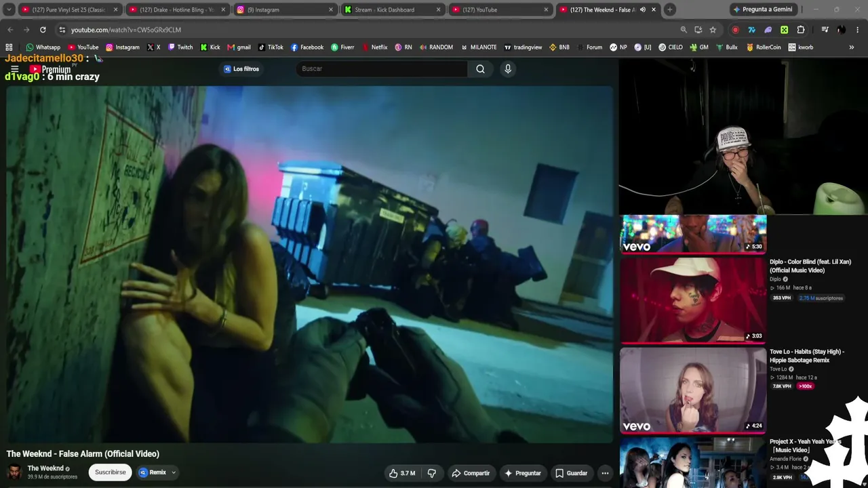The width and height of the screenshot is (868, 488).
Task: Expand the Remix dropdown arrow
Action: coord(174,473)
